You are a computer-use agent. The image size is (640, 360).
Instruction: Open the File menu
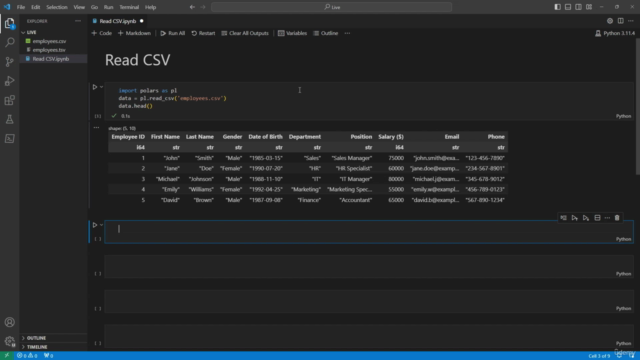(x=21, y=7)
